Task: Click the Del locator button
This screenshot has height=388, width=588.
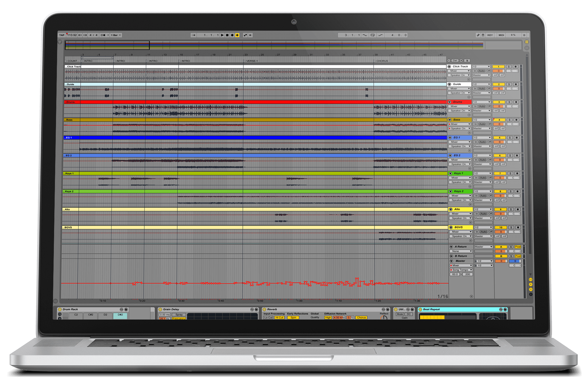Action: tap(455, 60)
